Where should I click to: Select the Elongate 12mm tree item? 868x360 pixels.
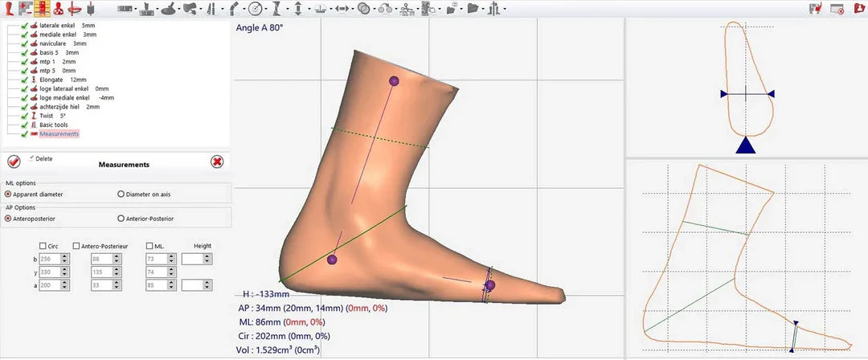coord(62,80)
